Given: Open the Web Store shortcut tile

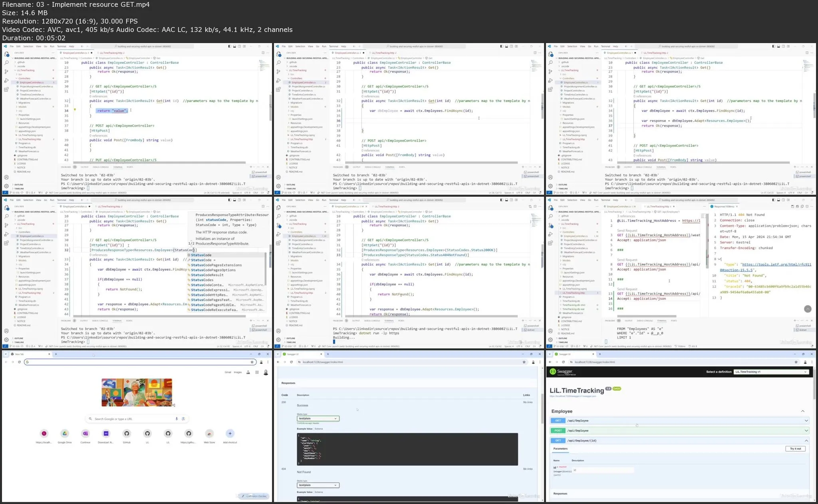Looking at the screenshot, I should pyautogui.click(x=209, y=434).
